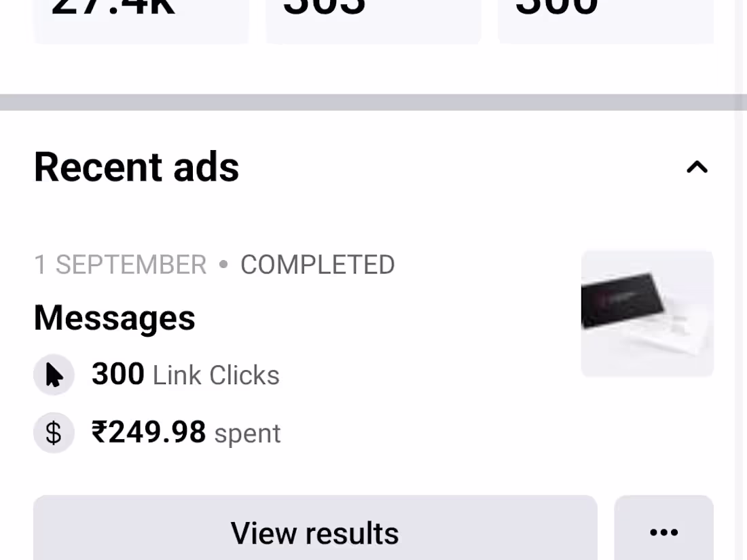This screenshot has width=747, height=560.
Task: Click the COMPLETED status label
Action: [317, 265]
